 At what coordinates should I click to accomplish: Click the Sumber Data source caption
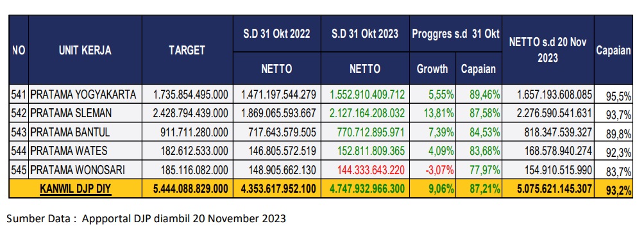coord(146,218)
